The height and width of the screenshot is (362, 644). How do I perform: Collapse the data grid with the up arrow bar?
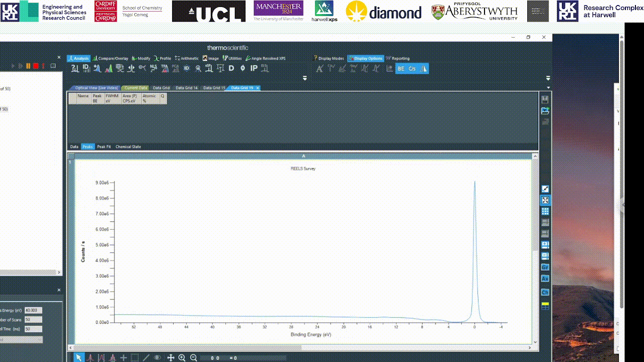303,156
